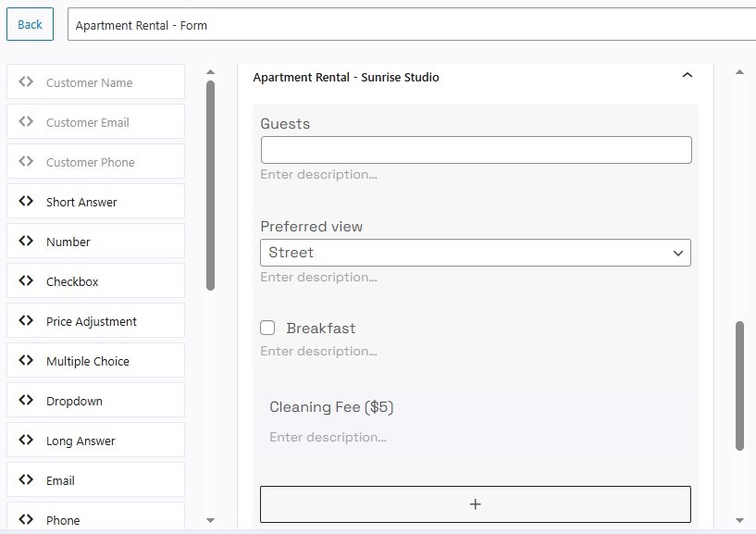Click the plus button to add a field
Image resolution: width=756 pixels, height=534 pixels.
pos(475,503)
